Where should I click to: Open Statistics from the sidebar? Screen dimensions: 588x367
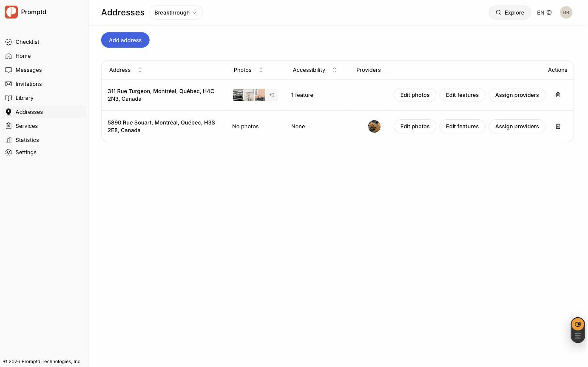point(27,140)
